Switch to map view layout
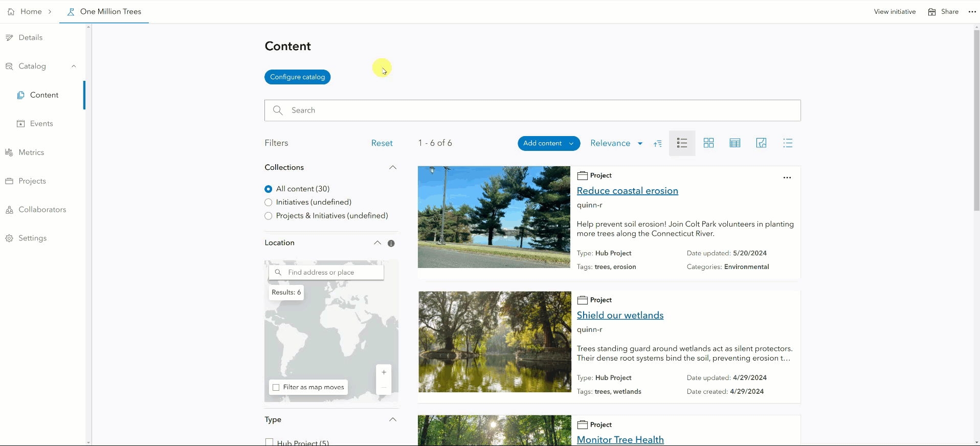980x446 pixels. [x=761, y=143]
